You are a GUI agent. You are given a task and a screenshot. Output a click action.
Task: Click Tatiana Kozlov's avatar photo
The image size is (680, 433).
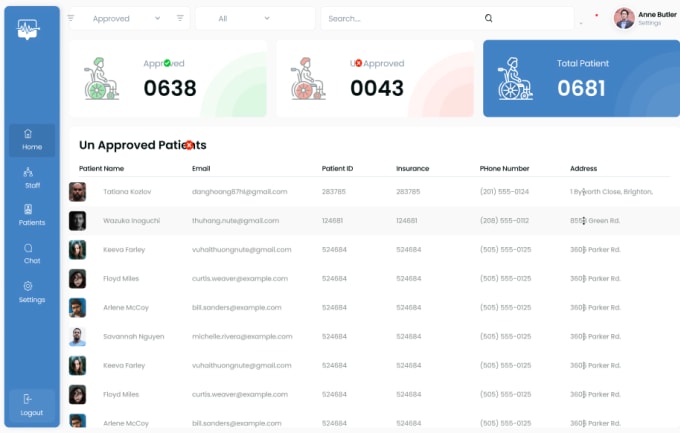tap(77, 192)
